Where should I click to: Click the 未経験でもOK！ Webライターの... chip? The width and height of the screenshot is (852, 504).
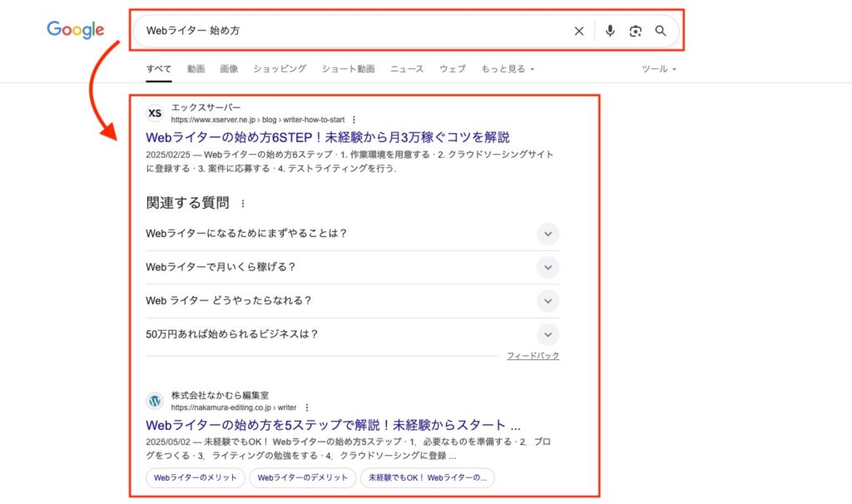(428, 478)
